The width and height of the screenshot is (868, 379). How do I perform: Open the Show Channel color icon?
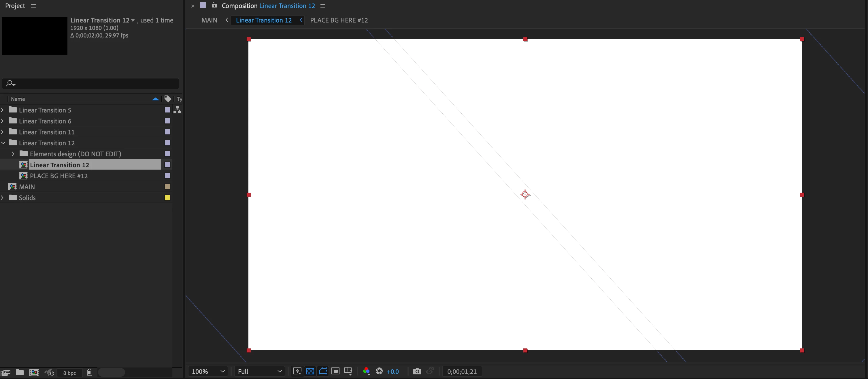(366, 371)
